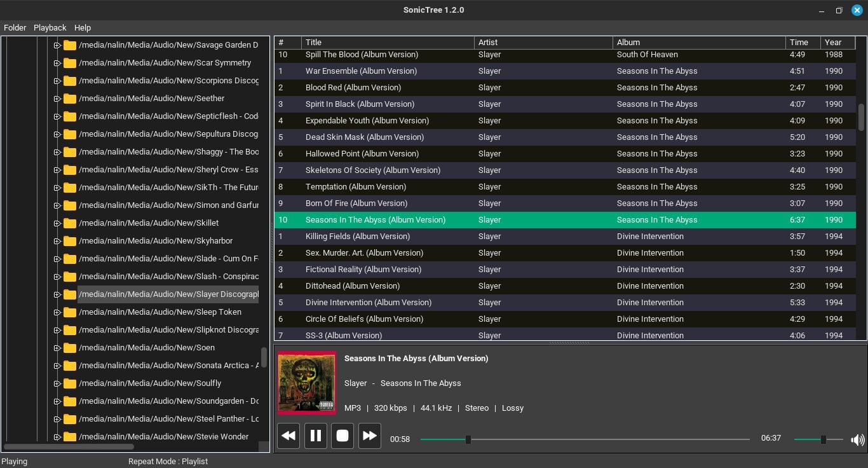Click the SikTh folder icon
Image resolution: width=868 pixels, height=468 pixels.
point(70,188)
